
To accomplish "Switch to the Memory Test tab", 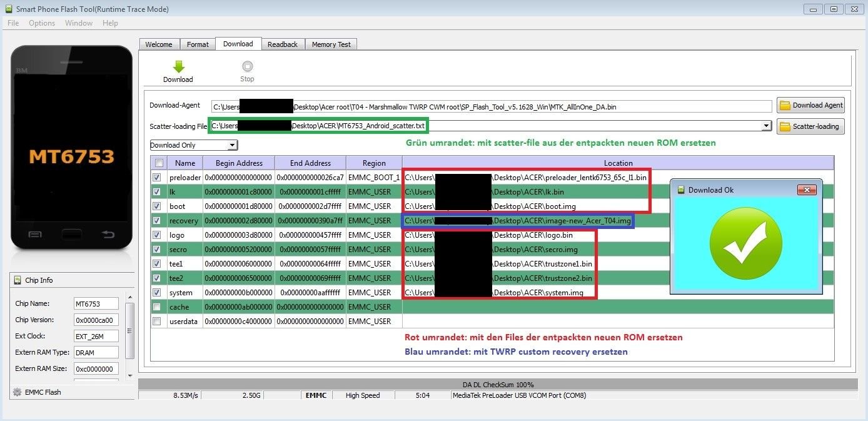I will click(x=331, y=44).
